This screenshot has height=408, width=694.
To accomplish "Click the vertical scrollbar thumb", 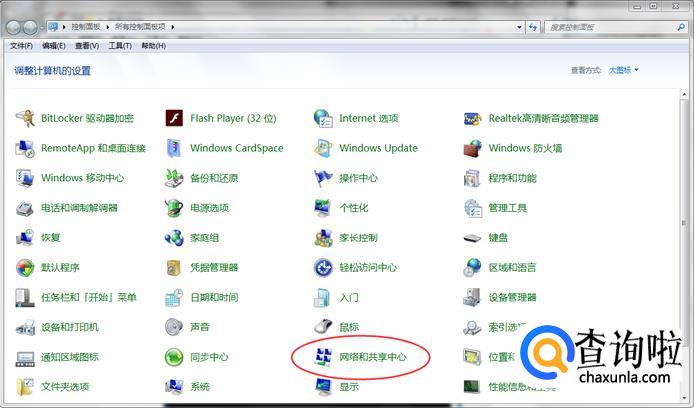I will pos(684,223).
